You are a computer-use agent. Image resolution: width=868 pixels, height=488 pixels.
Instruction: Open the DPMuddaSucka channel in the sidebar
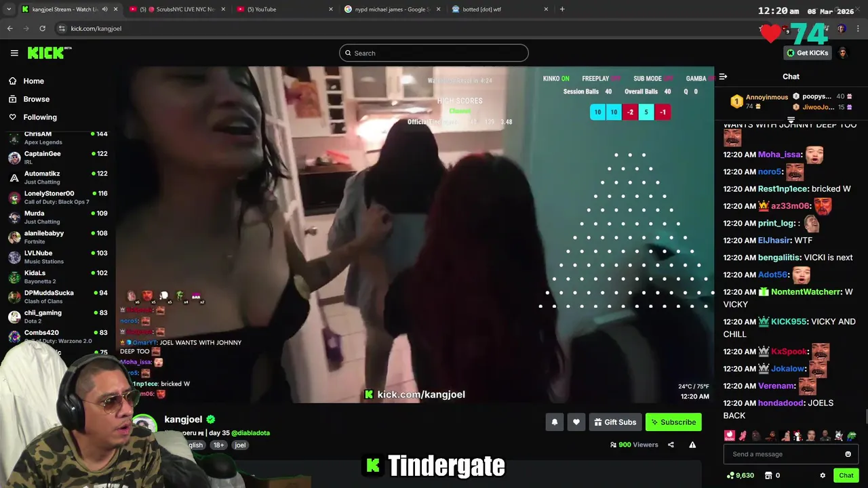click(58, 296)
